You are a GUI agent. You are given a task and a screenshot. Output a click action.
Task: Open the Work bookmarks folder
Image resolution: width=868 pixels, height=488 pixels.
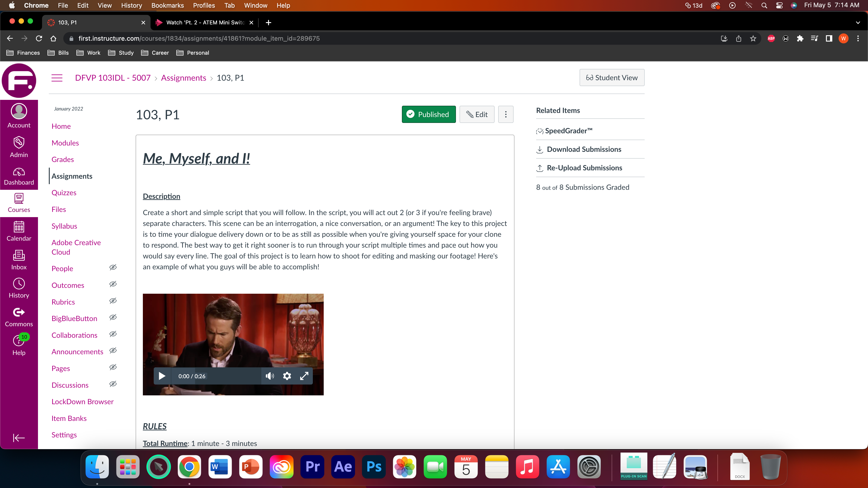[89, 53]
